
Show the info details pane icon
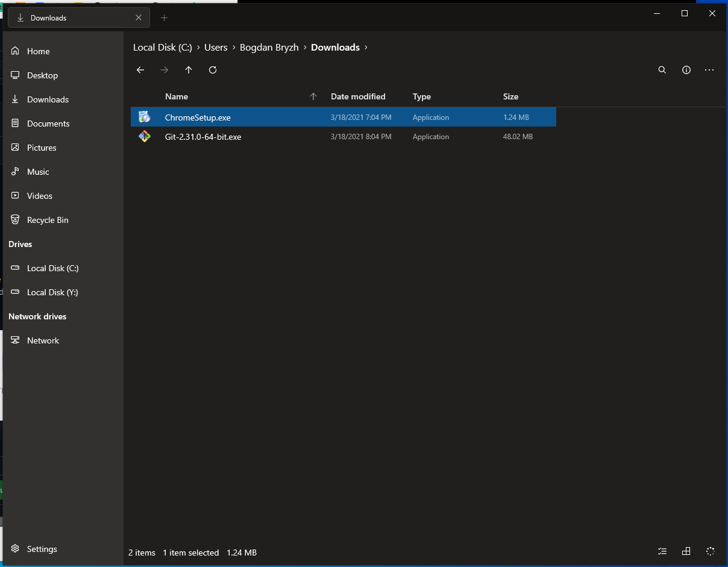686,70
